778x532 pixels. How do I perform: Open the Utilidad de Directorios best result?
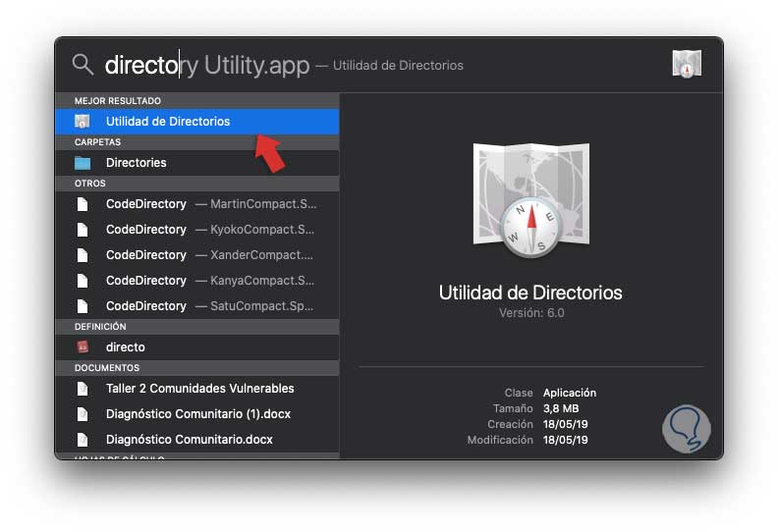click(x=197, y=122)
